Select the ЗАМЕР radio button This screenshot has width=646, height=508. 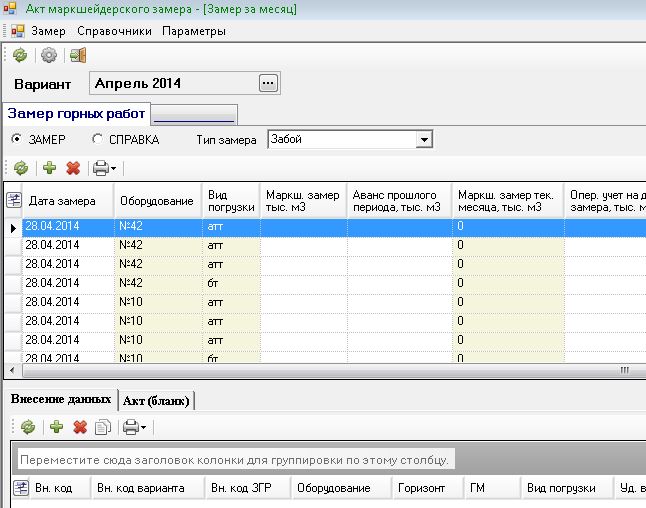16,140
